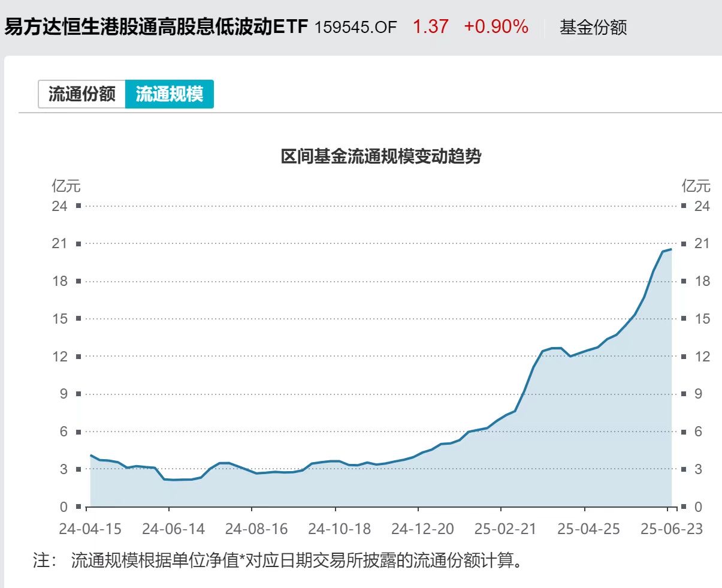
Task: Click the right y-axis value 9
Action: 698,394
